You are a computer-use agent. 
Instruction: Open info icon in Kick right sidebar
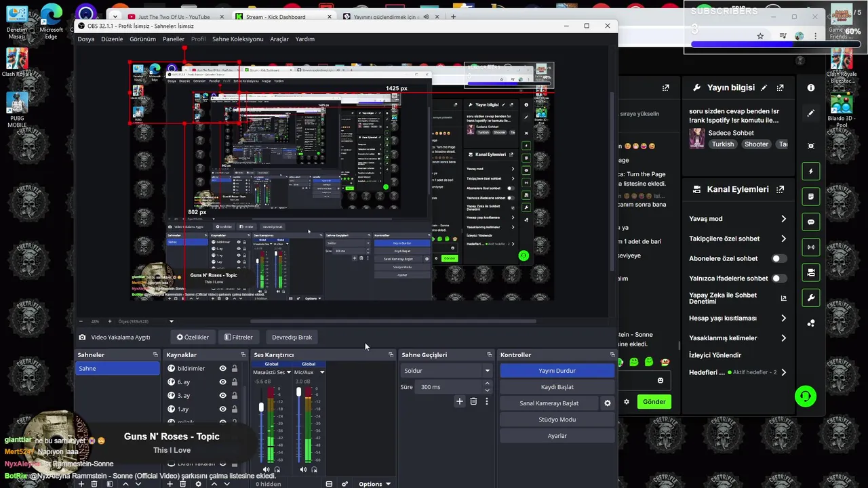point(811,87)
